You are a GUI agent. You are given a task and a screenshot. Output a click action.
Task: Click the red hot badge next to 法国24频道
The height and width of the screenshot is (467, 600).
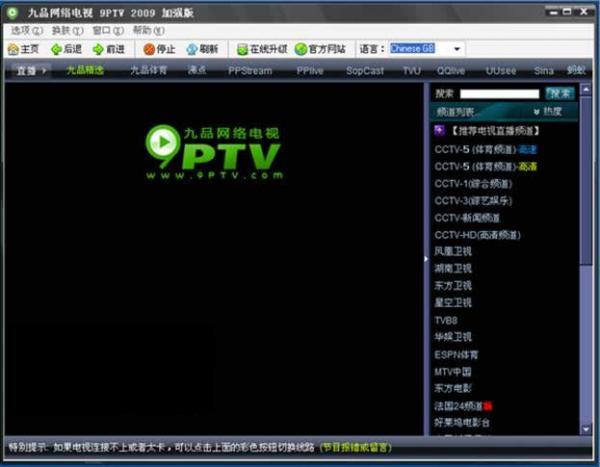[488, 406]
